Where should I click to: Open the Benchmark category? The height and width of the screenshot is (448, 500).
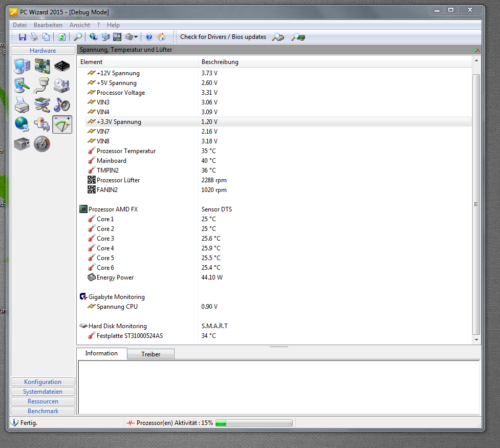point(42,411)
